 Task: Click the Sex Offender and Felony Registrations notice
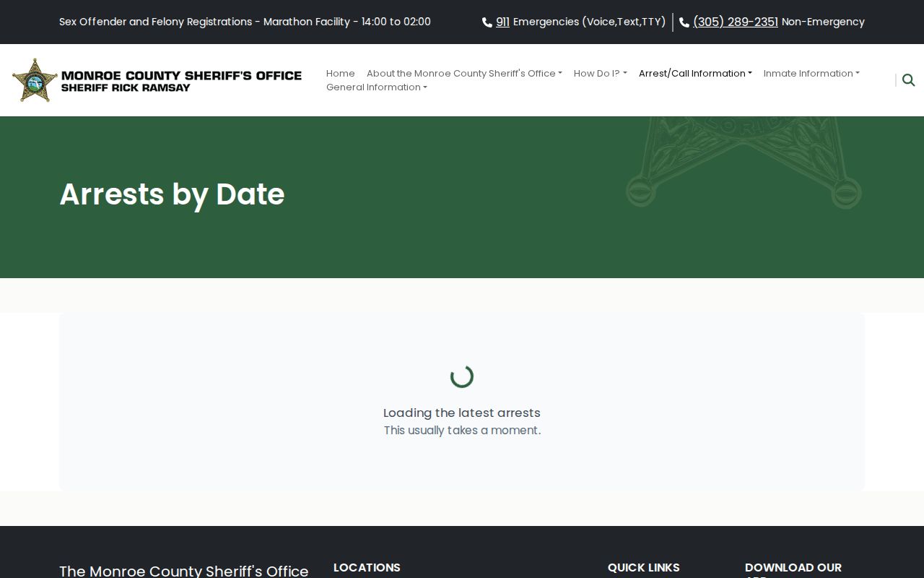click(245, 22)
